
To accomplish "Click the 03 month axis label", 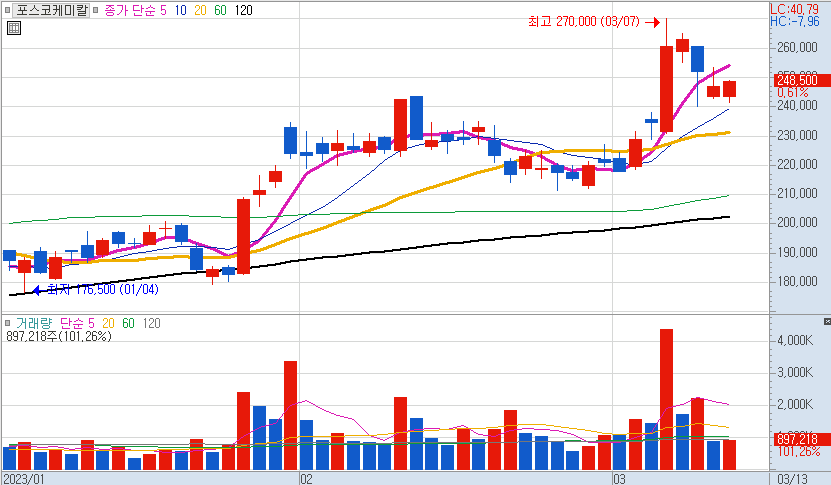I will pyautogui.click(x=619, y=479).
